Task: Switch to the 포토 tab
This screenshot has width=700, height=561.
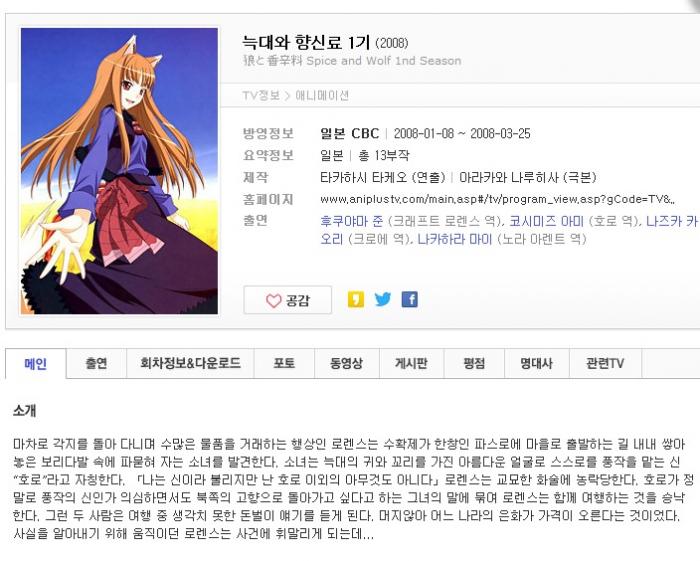Action: pos(284,363)
